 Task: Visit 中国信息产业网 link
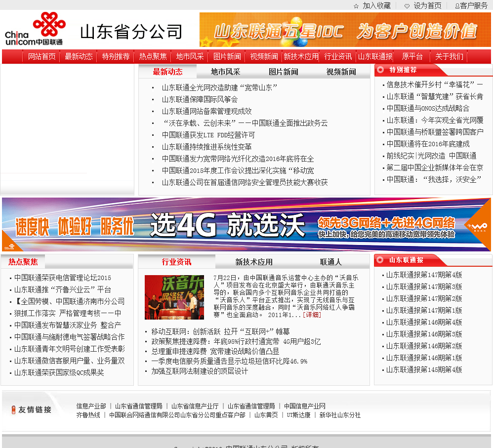(x=304, y=406)
